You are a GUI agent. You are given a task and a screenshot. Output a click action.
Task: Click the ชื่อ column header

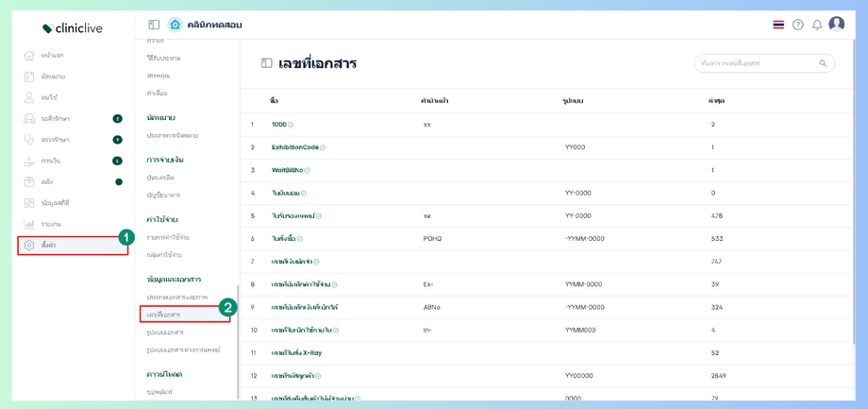coord(274,101)
